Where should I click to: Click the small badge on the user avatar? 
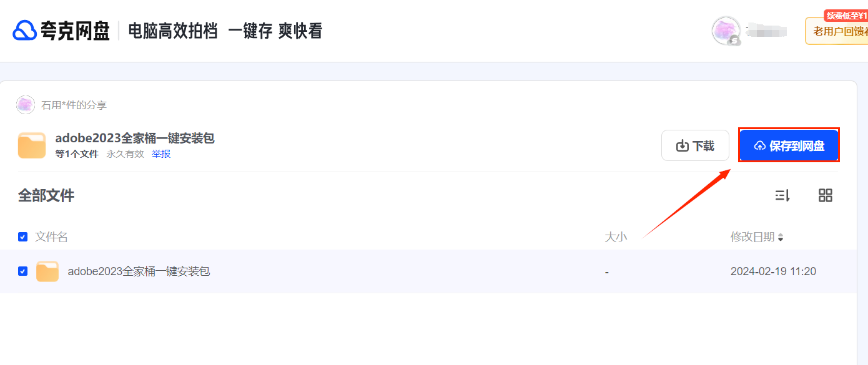[735, 40]
